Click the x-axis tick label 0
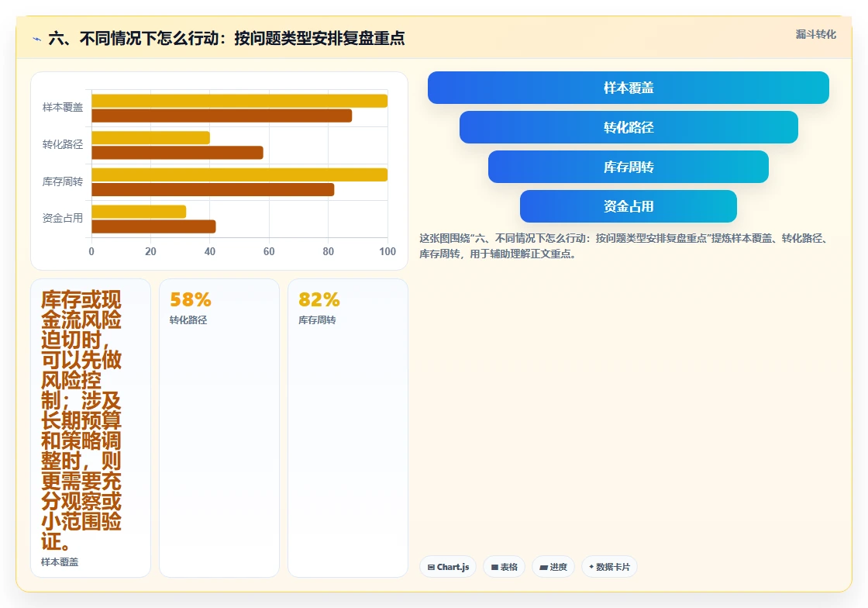The image size is (868, 608). (92, 251)
